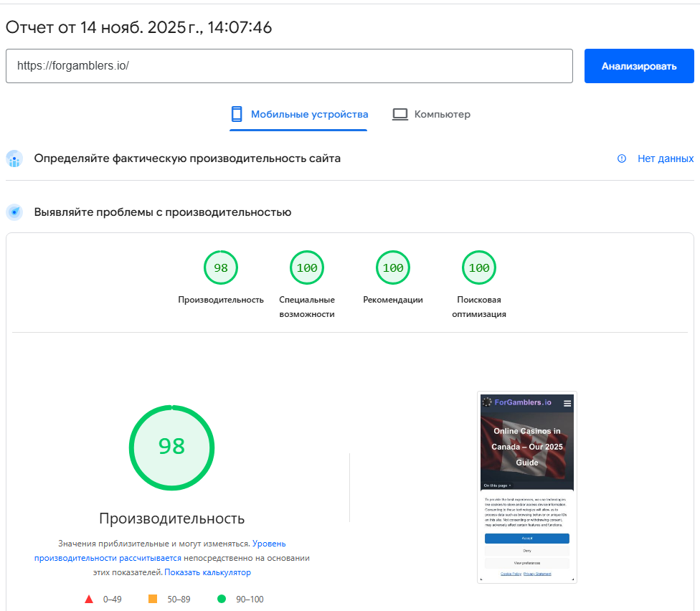The height and width of the screenshot is (611, 700).
Task: Click Показать калькулятор link
Action: pyautogui.click(x=207, y=572)
